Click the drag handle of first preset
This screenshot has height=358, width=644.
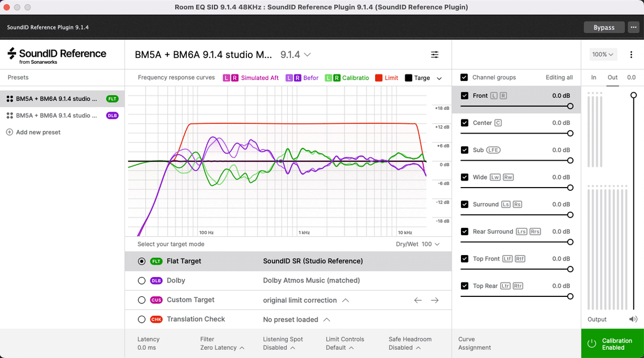(10, 99)
